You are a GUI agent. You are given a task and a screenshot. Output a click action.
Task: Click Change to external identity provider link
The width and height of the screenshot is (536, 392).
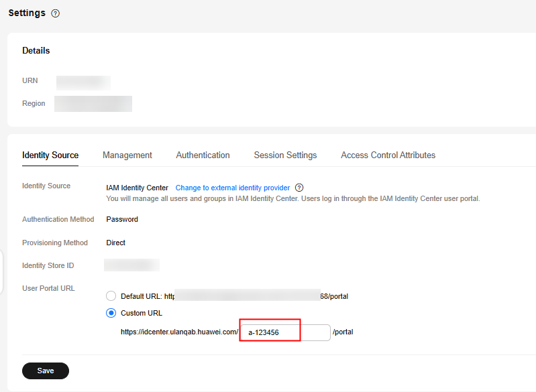(x=233, y=188)
